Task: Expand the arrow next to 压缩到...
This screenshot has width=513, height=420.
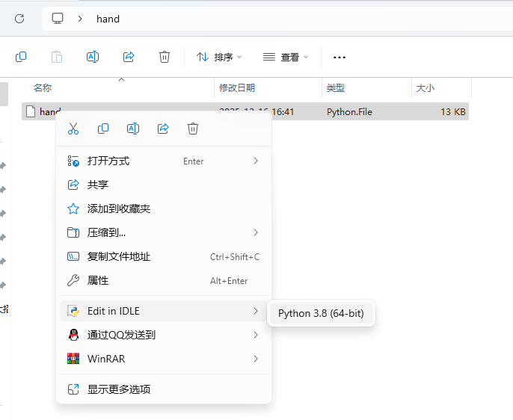Action: point(256,232)
